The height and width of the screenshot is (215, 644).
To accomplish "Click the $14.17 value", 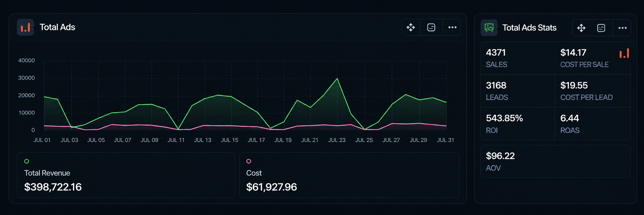I will pyautogui.click(x=573, y=53).
